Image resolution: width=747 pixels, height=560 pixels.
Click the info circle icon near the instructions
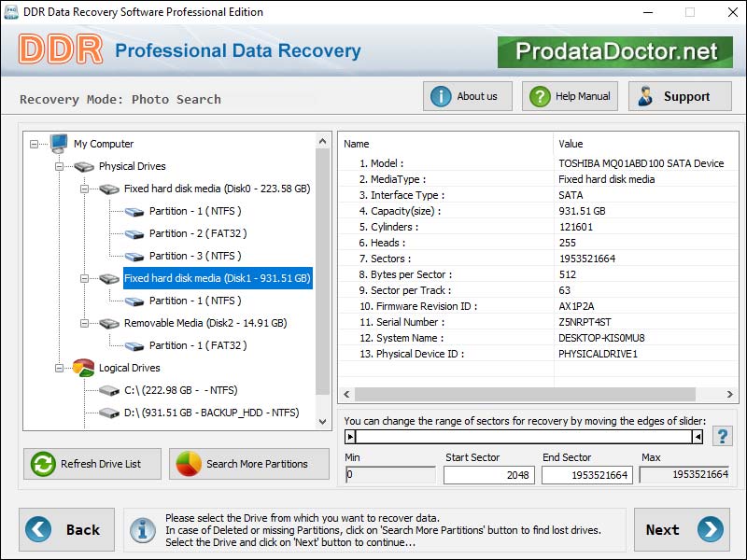tap(142, 530)
